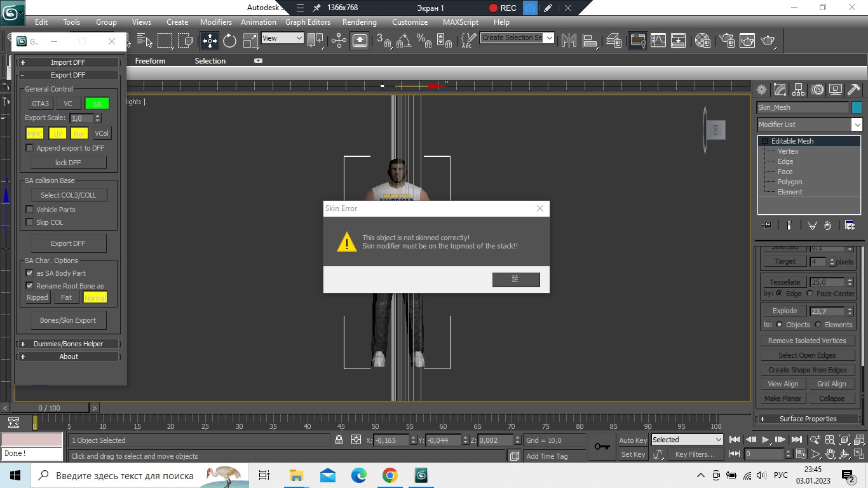The height and width of the screenshot is (488, 868).
Task: Select the Rotate tool in the toolbar
Action: 229,41
